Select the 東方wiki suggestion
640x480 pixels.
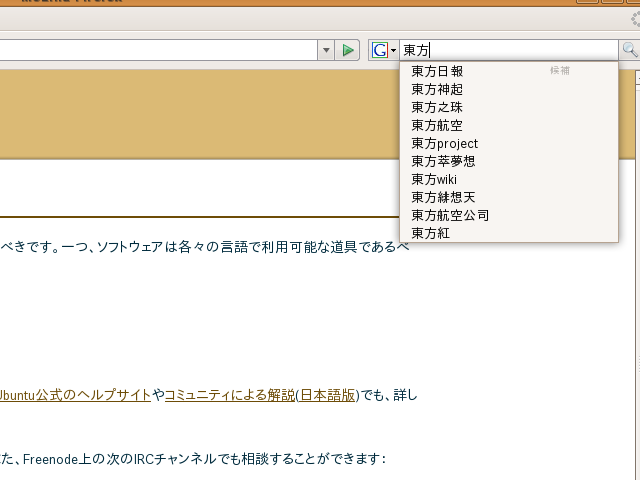pyautogui.click(x=434, y=179)
